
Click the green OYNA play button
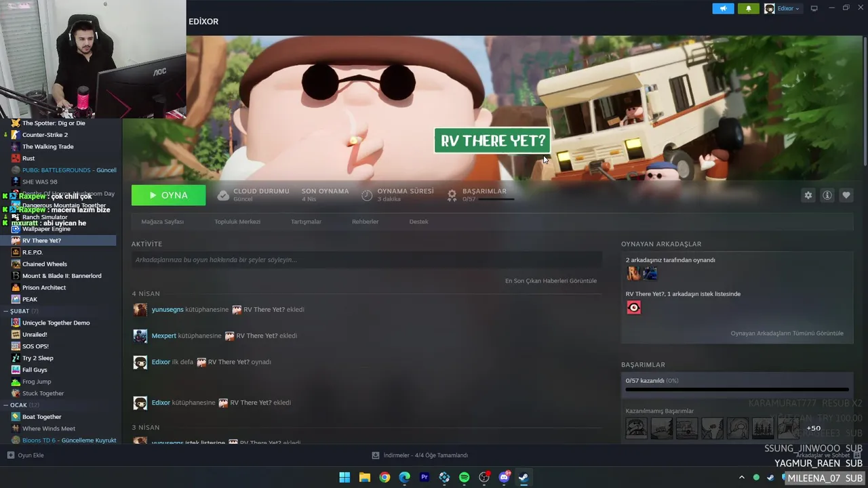(168, 195)
